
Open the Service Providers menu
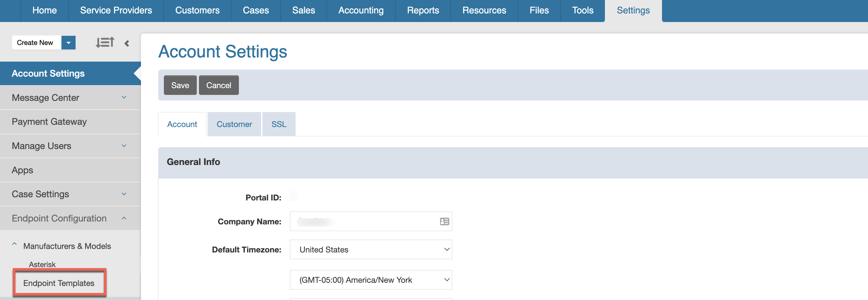tap(116, 11)
